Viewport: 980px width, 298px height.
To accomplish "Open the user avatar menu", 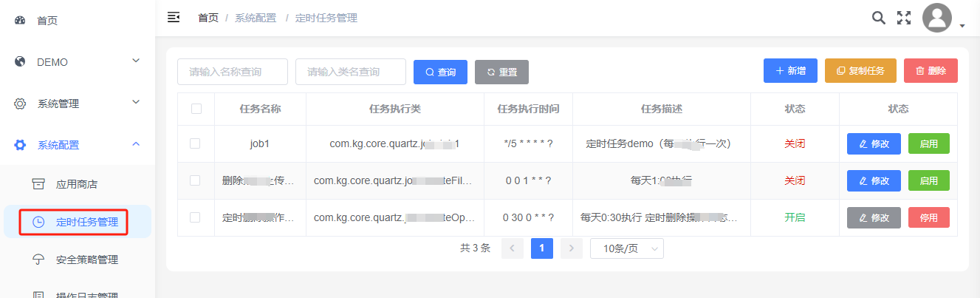I will 937,18.
